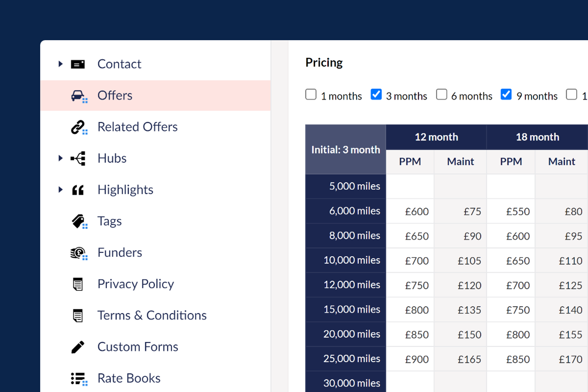Expand the Highlights menu section
This screenshot has width=588, height=392.
pyautogui.click(x=60, y=190)
